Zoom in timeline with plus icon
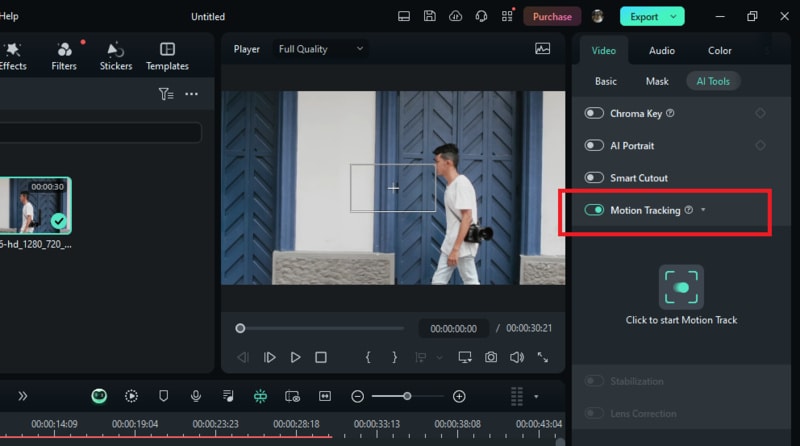This screenshot has width=800, height=446. tap(459, 396)
